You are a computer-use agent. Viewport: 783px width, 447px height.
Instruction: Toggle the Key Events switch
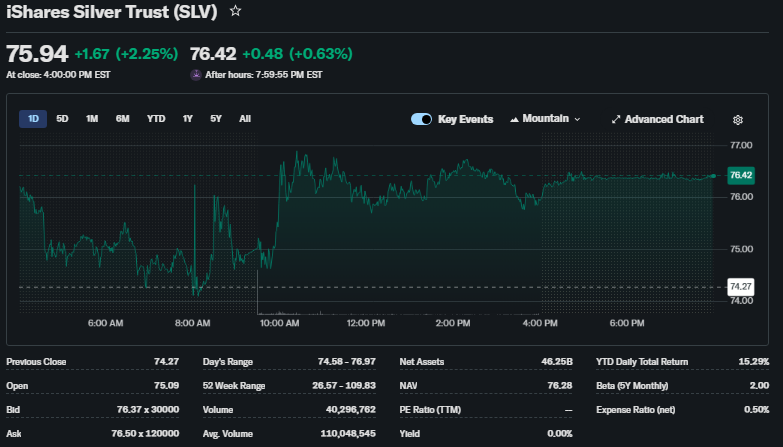click(x=422, y=119)
